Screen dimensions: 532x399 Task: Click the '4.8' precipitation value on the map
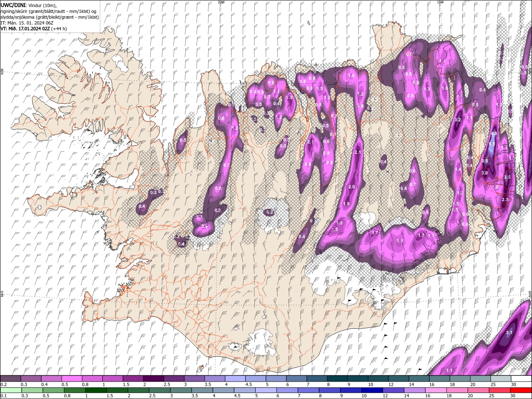(494, 134)
